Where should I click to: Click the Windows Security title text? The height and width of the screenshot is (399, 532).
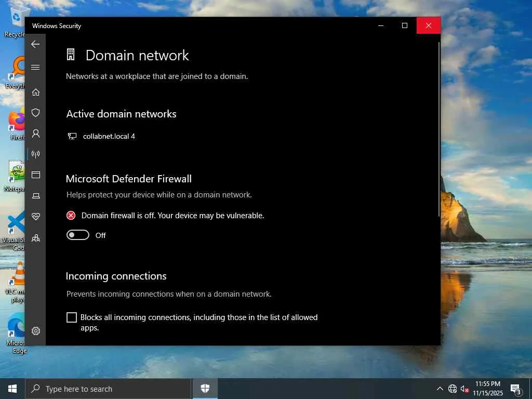point(57,26)
